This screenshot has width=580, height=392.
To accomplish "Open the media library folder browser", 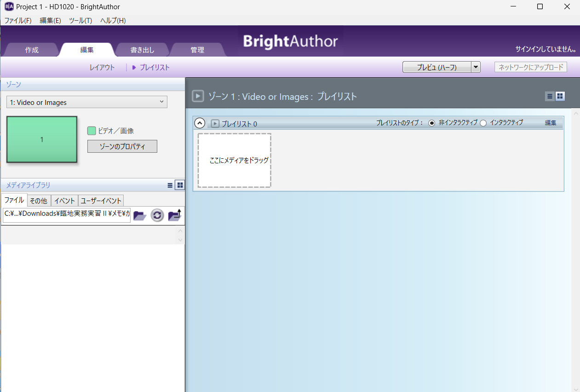I will tap(139, 215).
